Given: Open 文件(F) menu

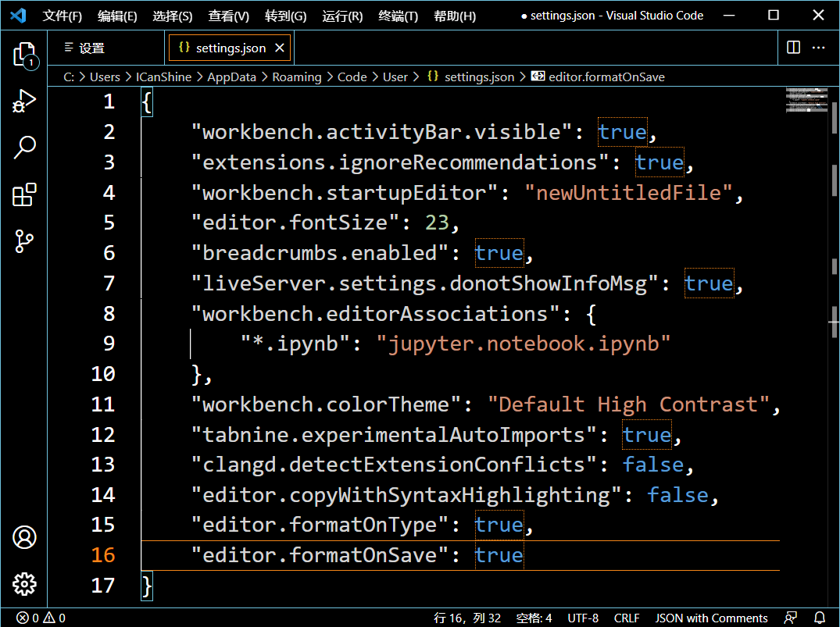Looking at the screenshot, I should click(63, 16).
